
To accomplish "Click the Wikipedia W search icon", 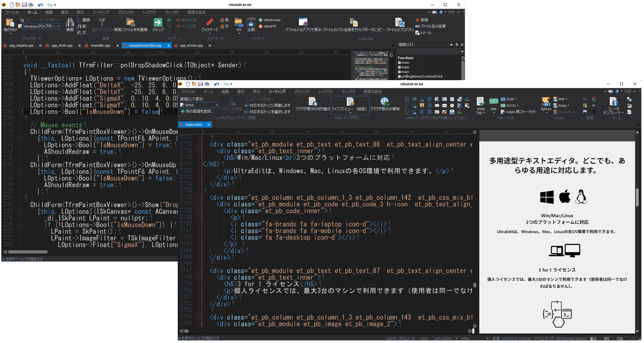I will pos(593,111).
